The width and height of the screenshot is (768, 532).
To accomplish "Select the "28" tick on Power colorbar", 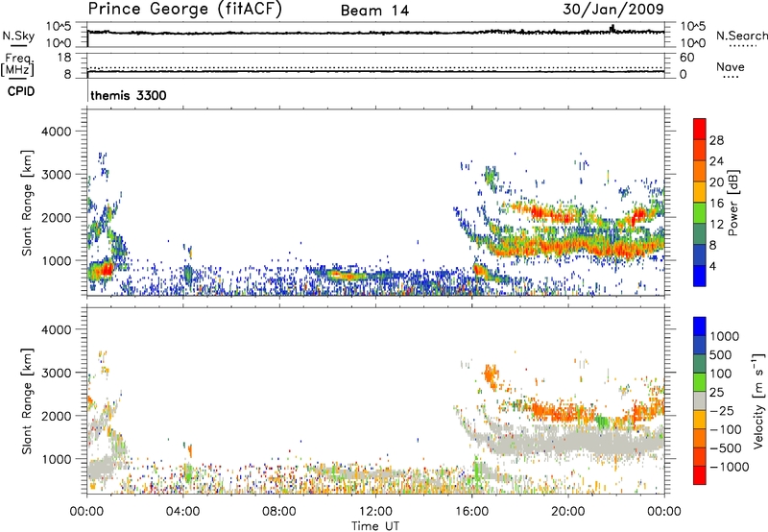I will pos(716,140).
